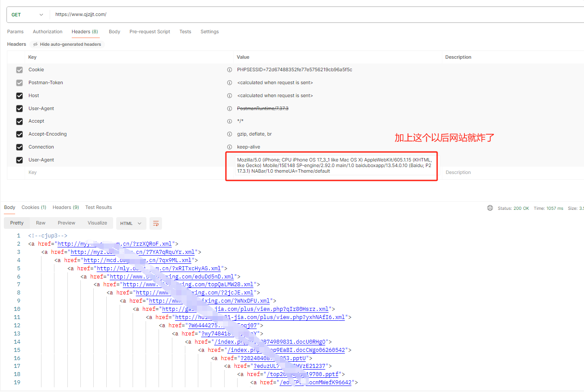Click the eye icon to hide auto-generated headers
Image resolution: width=584 pixels, height=392 pixels.
(x=35, y=44)
